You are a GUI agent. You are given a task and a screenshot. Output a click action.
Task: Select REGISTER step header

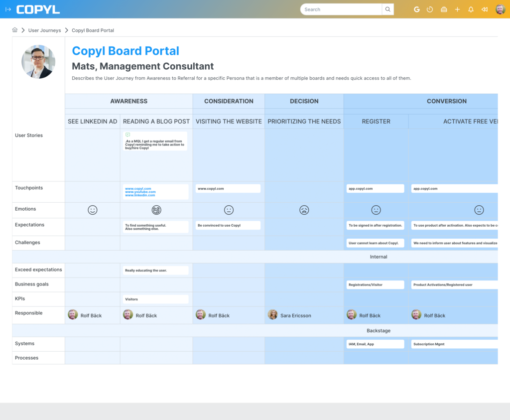tap(376, 122)
